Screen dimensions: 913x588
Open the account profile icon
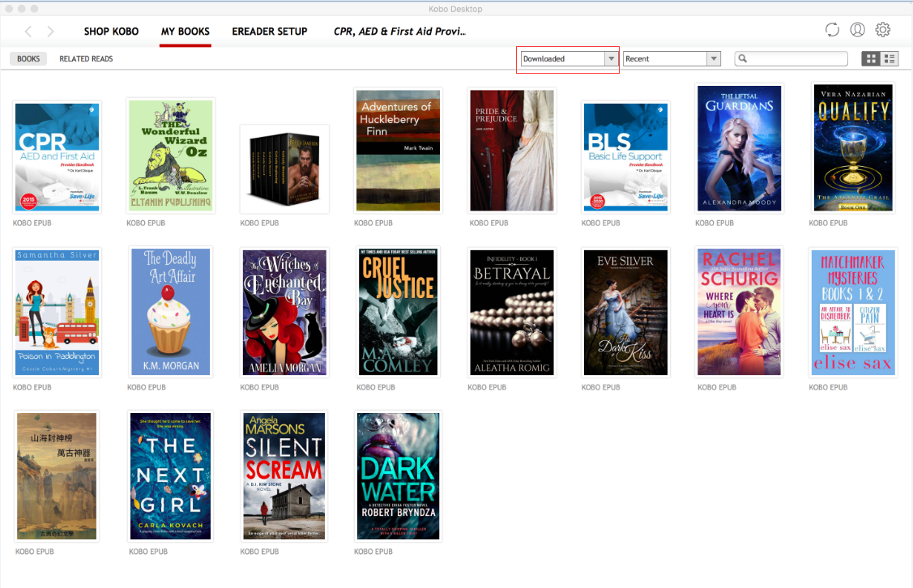(857, 29)
